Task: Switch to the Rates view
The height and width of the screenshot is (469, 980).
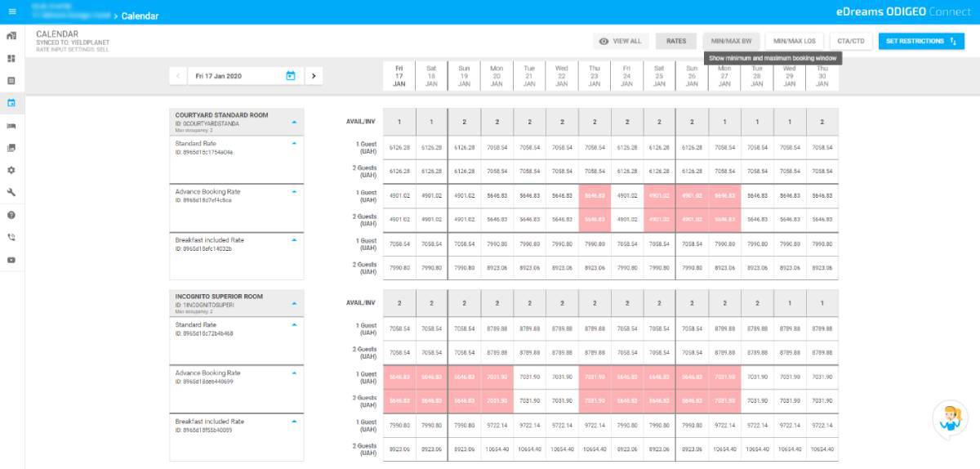Action: (x=676, y=41)
